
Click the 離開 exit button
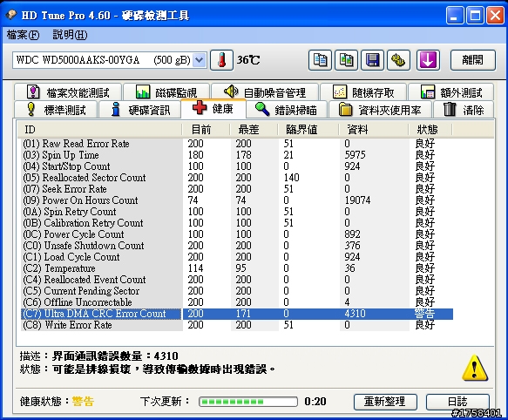(x=472, y=60)
